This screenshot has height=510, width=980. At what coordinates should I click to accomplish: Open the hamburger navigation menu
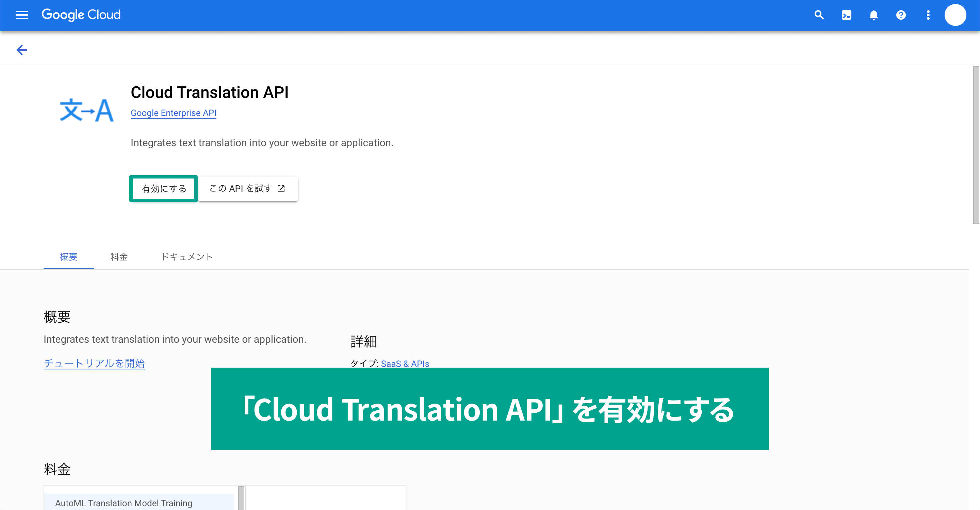[22, 15]
